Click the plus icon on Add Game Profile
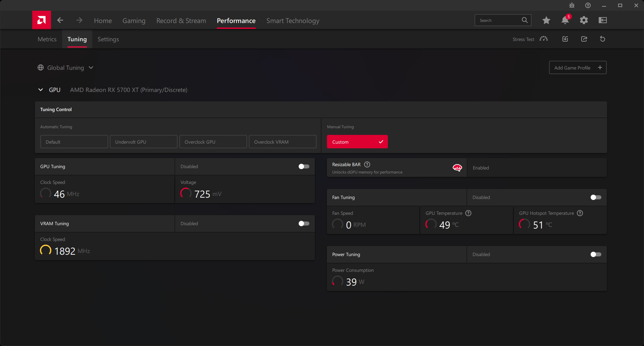The image size is (644, 346). click(x=600, y=67)
